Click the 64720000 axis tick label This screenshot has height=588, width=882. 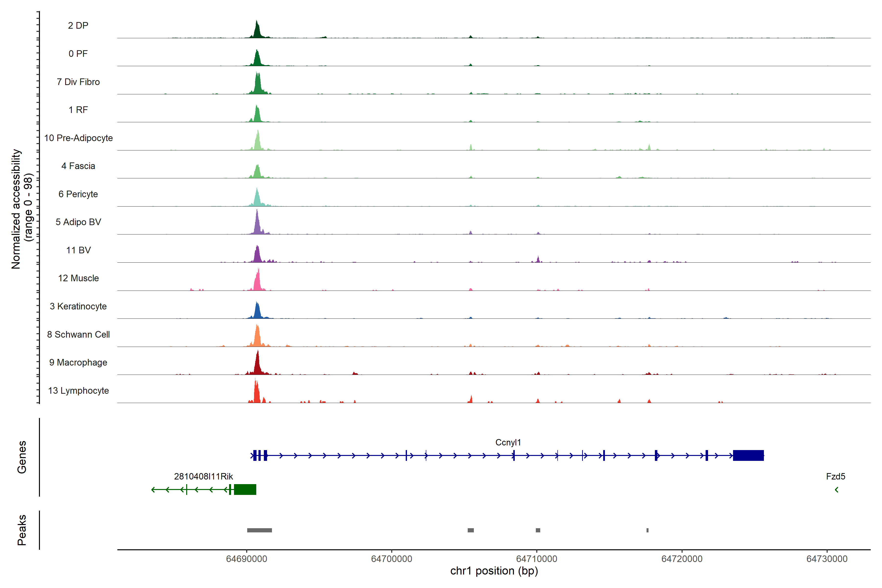pyautogui.click(x=682, y=559)
